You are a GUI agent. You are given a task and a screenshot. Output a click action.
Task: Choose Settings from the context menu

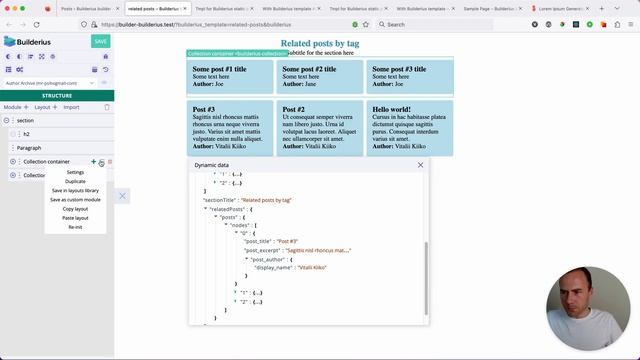point(75,172)
